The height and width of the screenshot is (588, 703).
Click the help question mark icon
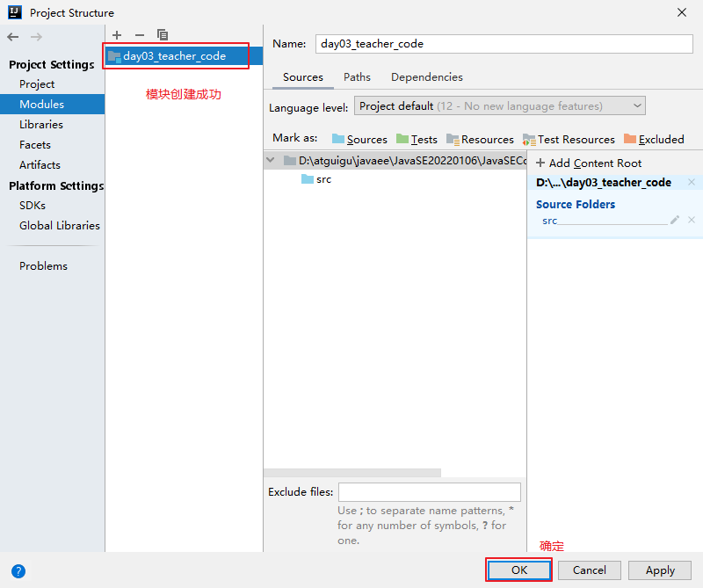(x=18, y=570)
